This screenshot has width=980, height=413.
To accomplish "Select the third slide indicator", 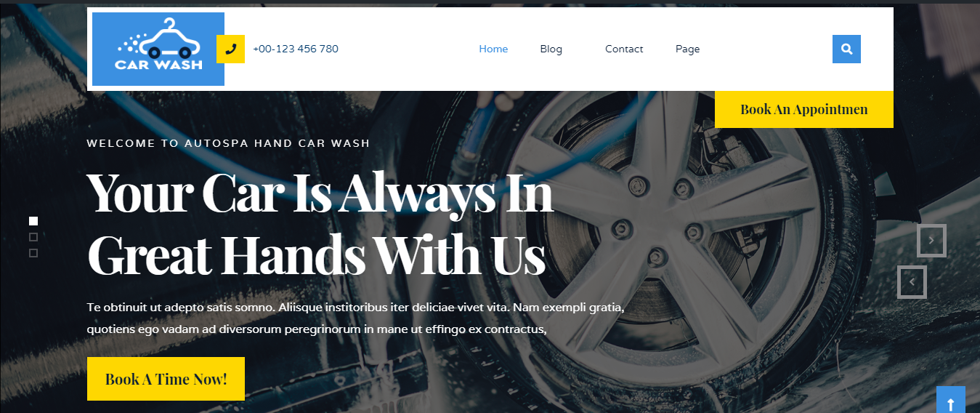I will 33,253.
